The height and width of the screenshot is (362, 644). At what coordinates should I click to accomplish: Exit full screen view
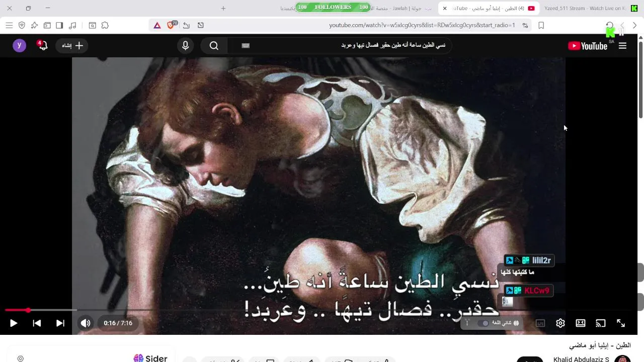(621, 323)
